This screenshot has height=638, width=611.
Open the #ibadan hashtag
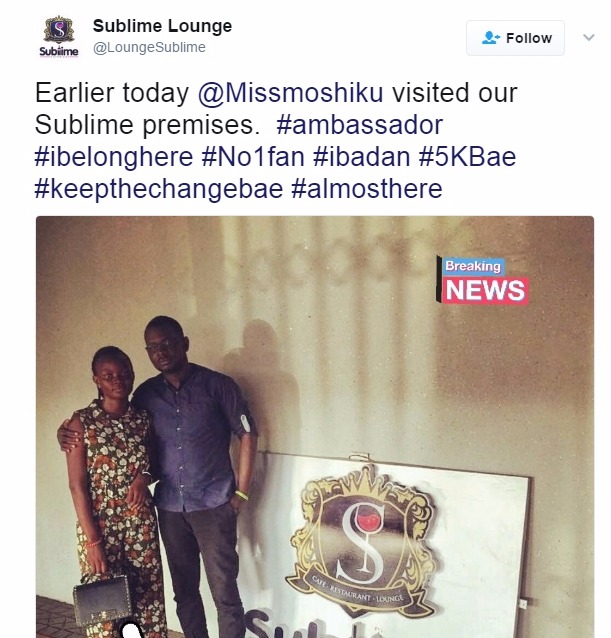(x=362, y=157)
